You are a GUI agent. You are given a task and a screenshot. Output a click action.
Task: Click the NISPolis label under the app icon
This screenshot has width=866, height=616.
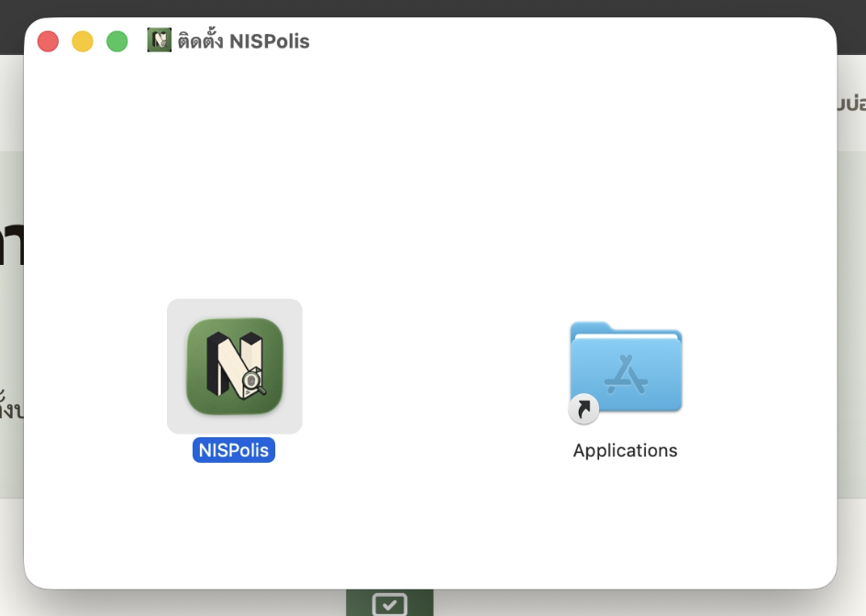(x=234, y=450)
